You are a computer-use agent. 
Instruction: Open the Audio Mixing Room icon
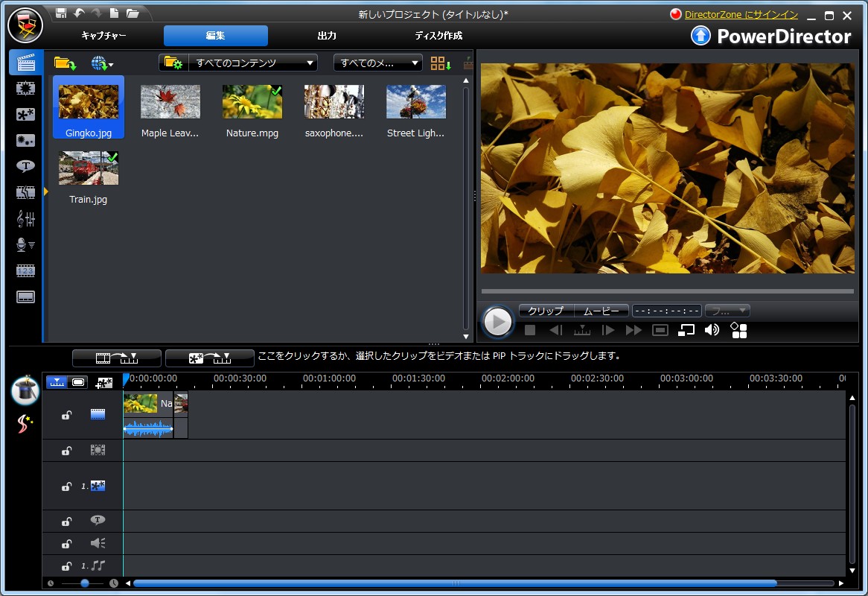click(25, 219)
